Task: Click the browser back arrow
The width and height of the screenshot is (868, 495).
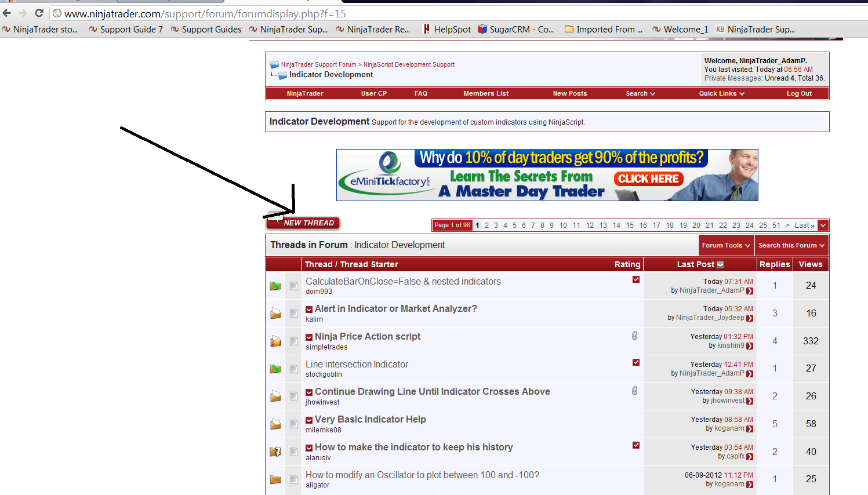Action: (x=7, y=13)
